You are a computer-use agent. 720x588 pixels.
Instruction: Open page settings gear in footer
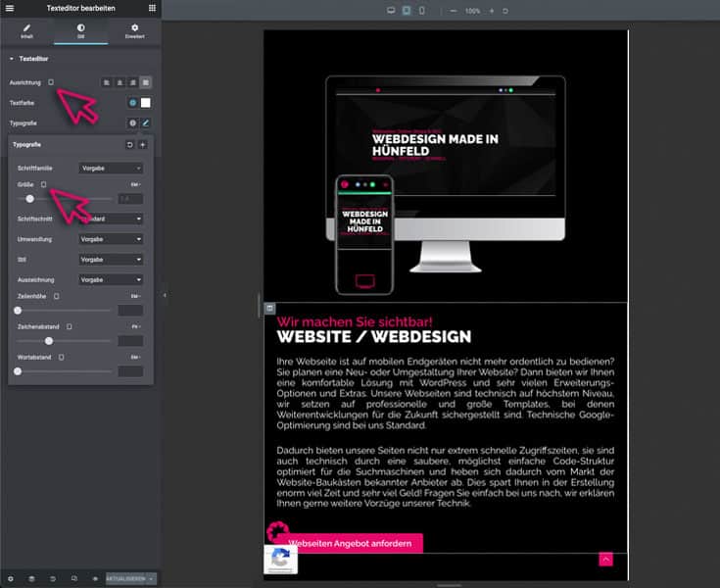pyautogui.click(x=10, y=579)
